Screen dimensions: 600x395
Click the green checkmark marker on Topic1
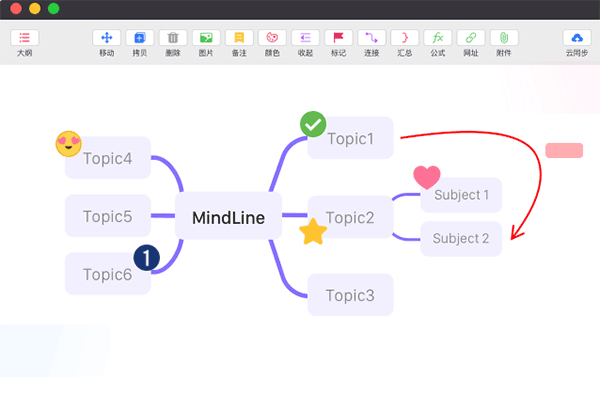pos(313,124)
